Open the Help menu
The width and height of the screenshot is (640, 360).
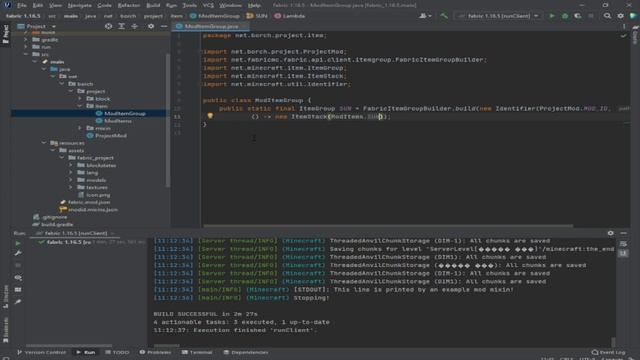click(254, 5)
